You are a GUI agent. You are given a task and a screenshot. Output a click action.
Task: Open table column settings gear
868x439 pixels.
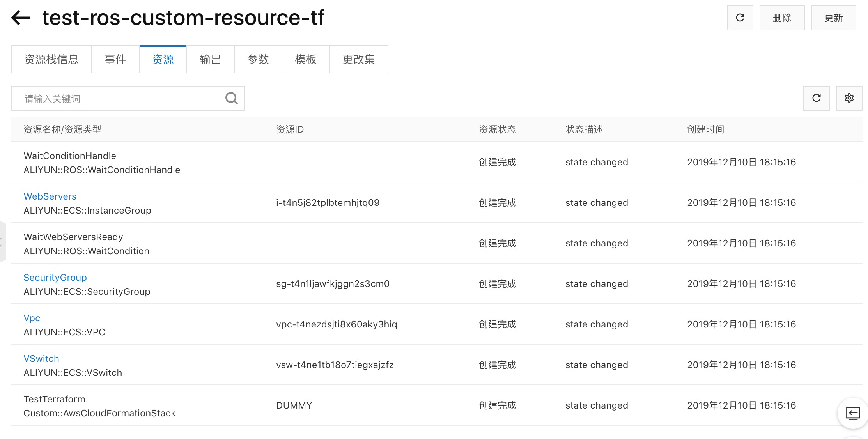point(849,98)
